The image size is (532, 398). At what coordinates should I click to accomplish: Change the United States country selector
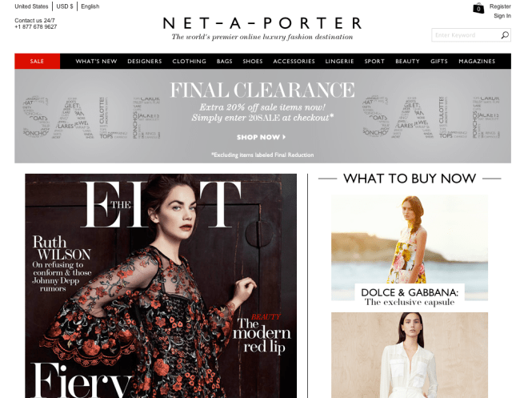tap(31, 6)
